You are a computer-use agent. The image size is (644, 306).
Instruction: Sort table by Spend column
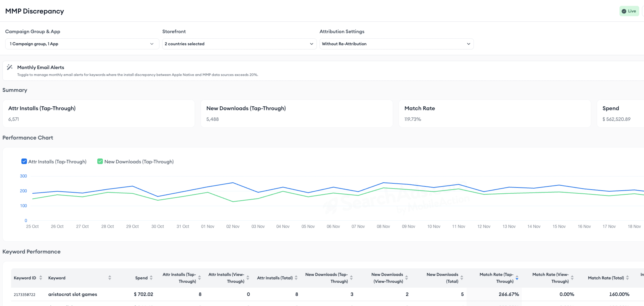151,278
